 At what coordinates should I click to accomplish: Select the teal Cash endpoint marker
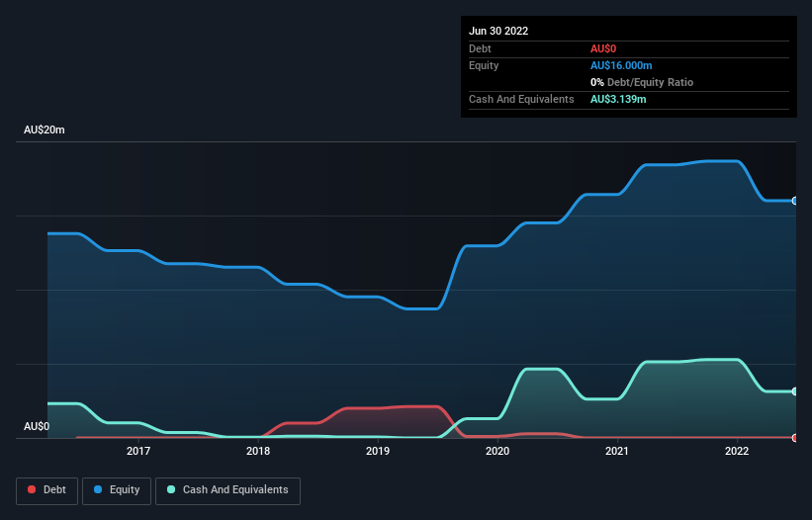(795, 391)
